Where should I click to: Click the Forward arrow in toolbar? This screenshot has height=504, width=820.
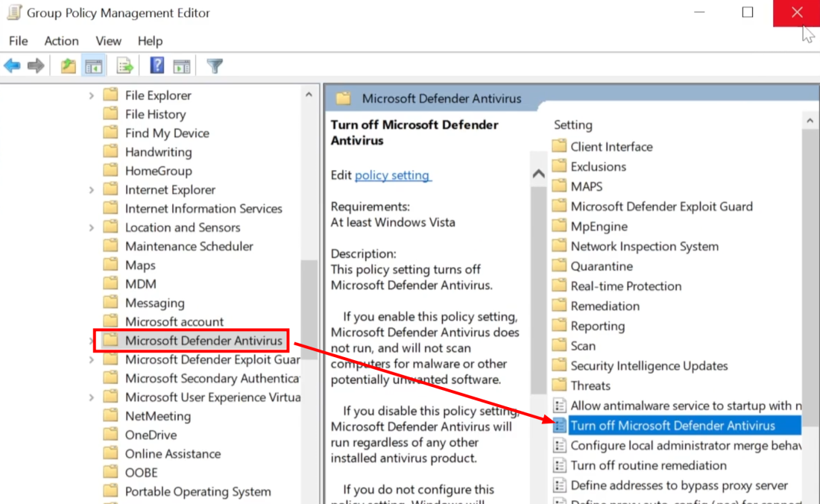click(x=36, y=66)
